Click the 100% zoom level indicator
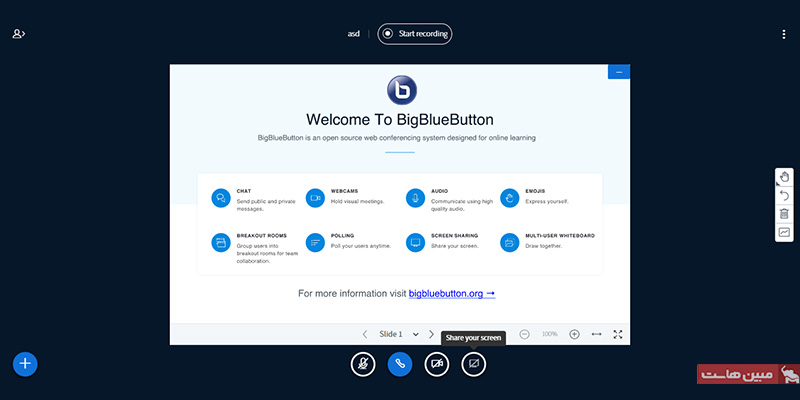 point(549,334)
